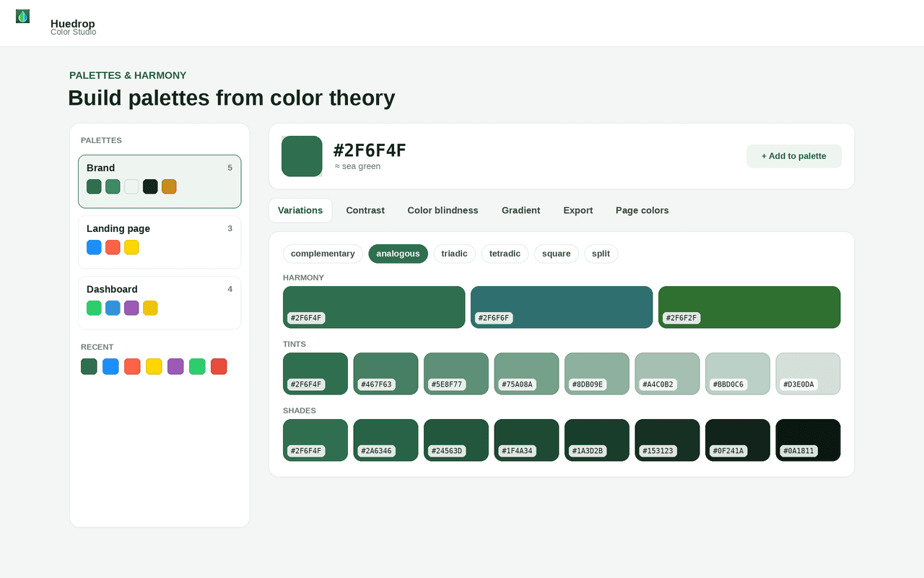Screen dimensions: 924x578
Task: Select the dark green swatch in Recent colors
Action: click(89, 366)
